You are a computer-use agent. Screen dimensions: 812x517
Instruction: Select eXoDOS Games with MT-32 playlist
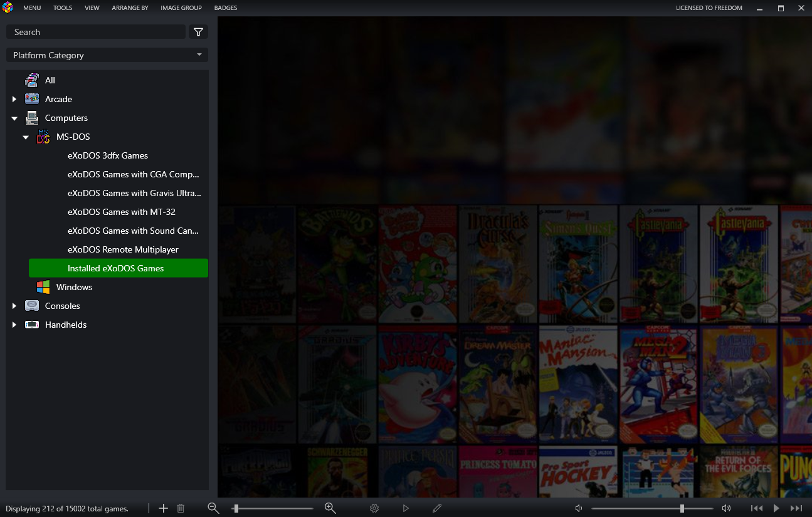pos(122,212)
